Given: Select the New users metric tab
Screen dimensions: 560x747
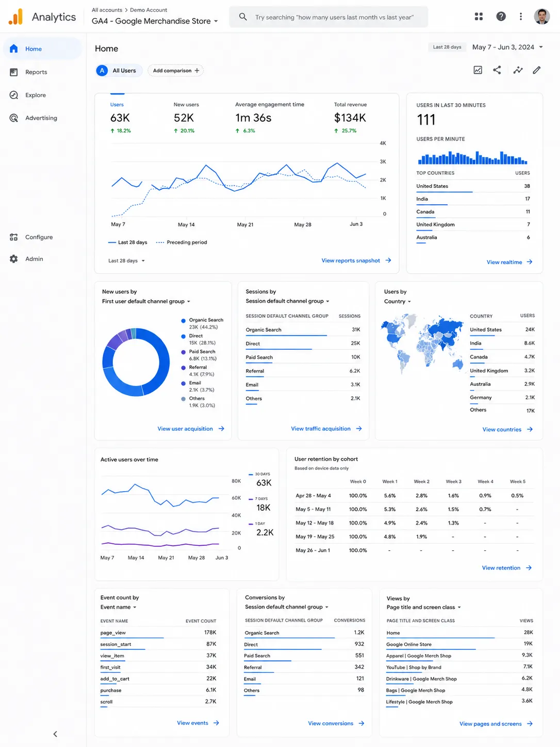Looking at the screenshot, I should tap(186, 118).
